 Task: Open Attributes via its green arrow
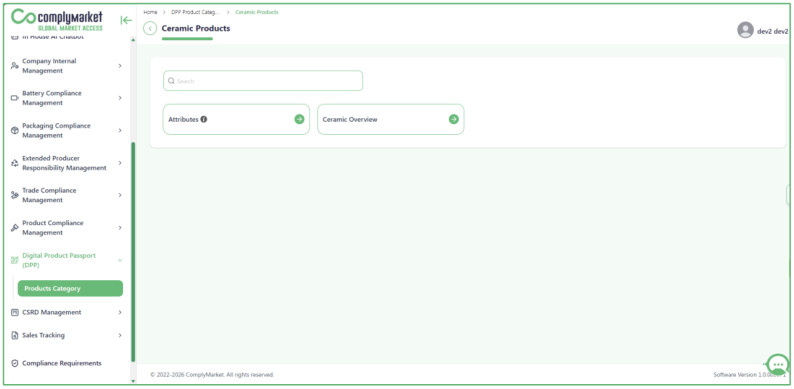299,119
